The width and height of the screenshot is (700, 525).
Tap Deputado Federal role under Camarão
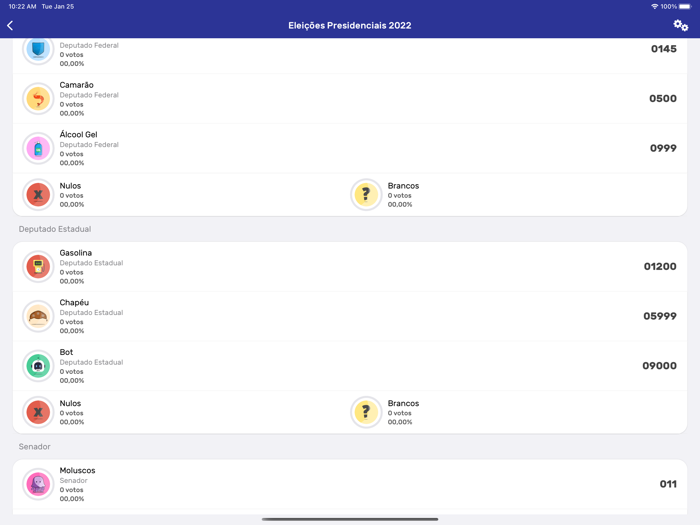pyautogui.click(x=89, y=95)
